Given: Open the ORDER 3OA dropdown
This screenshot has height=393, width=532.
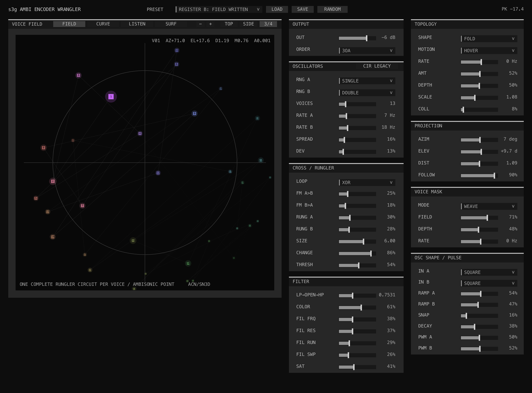Looking at the screenshot, I should coord(367,50).
